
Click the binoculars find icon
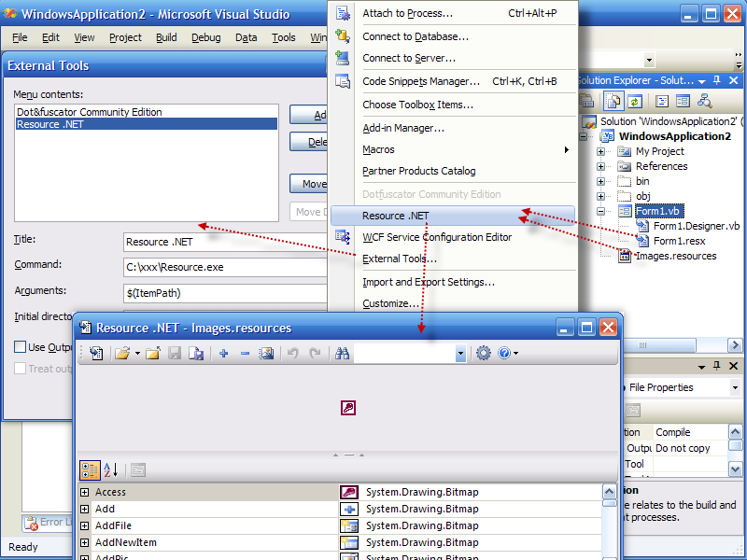click(x=342, y=353)
